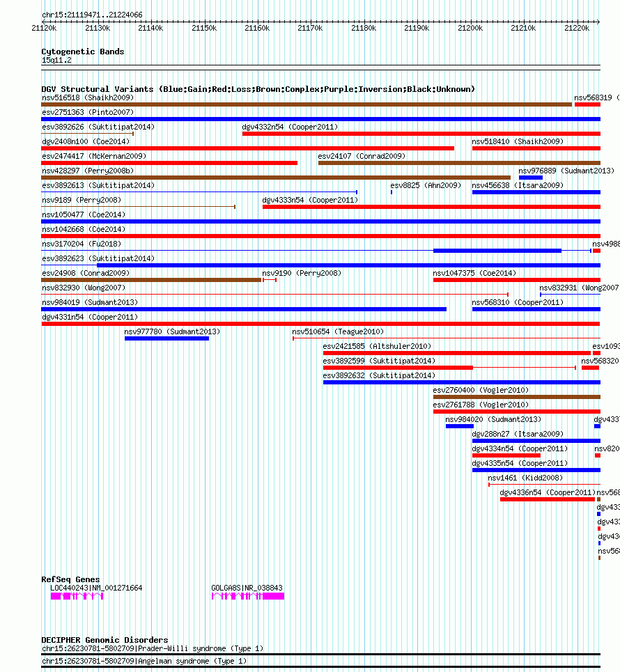Click dgv288n27 (Itsara2009) variant label
Image resolution: width=620 pixels, height=672 pixels.
coord(518,434)
